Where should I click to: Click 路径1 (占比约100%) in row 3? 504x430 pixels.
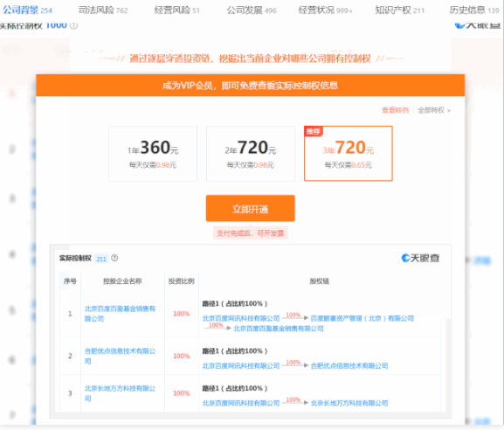click(235, 388)
